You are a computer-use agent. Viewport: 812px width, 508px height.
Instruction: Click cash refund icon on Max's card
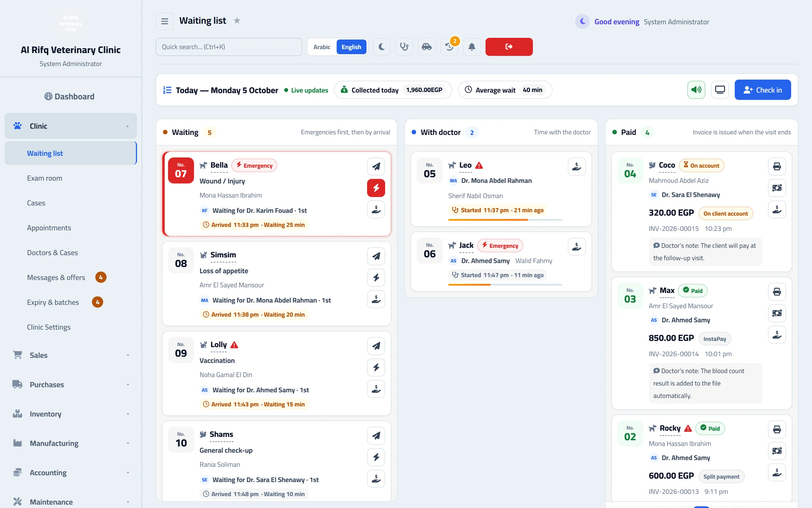coord(777,313)
